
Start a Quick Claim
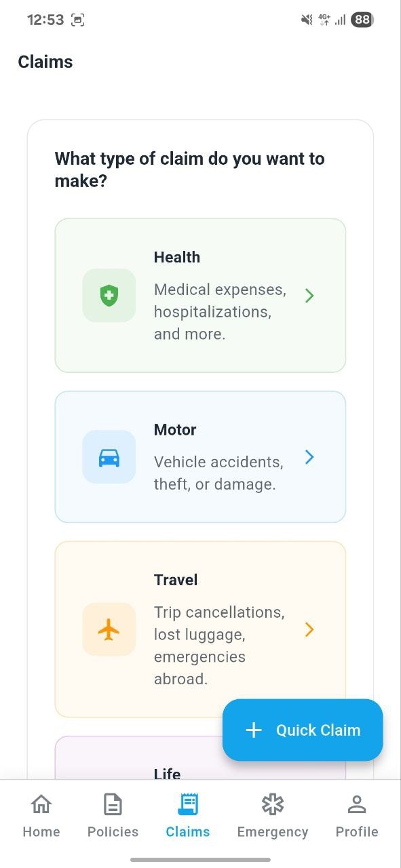[x=303, y=730]
